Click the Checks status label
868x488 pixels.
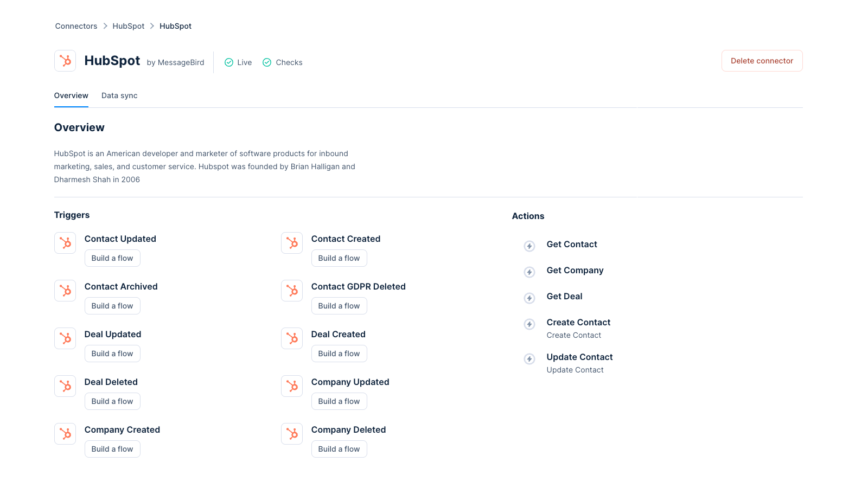tap(289, 62)
